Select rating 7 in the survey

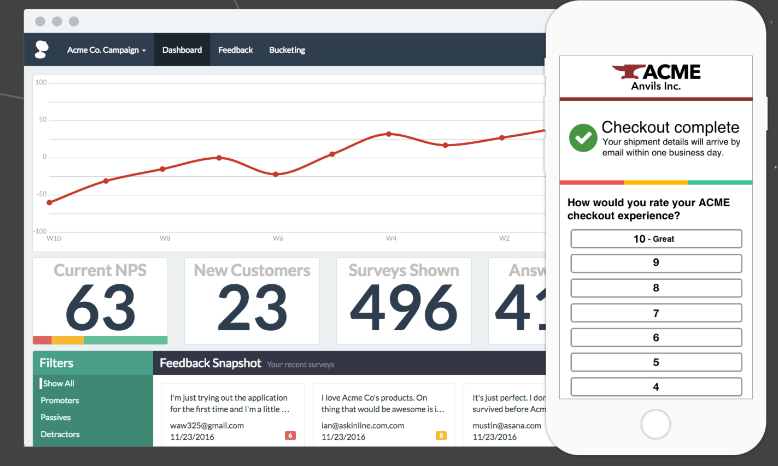click(x=656, y=313)
